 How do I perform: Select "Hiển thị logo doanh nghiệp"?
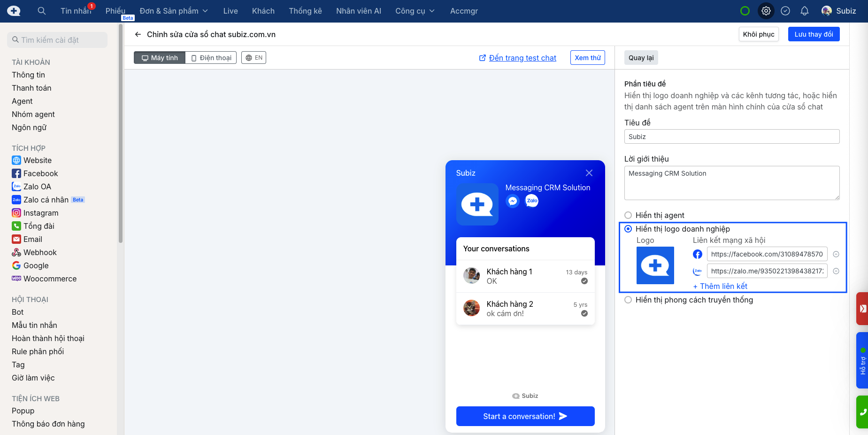click(x=628, y=229)
